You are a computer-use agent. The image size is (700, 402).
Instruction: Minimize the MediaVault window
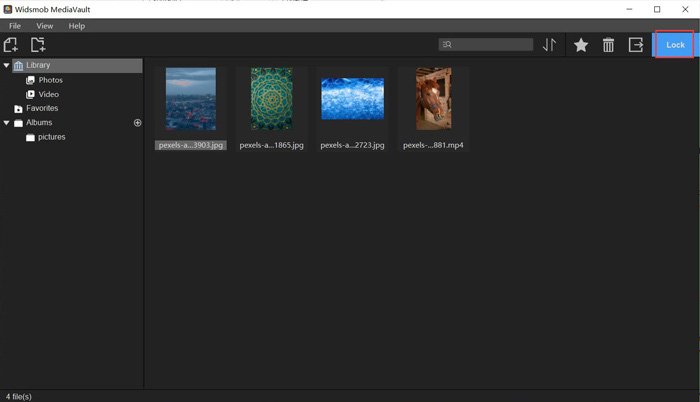[x=629, y=9]
